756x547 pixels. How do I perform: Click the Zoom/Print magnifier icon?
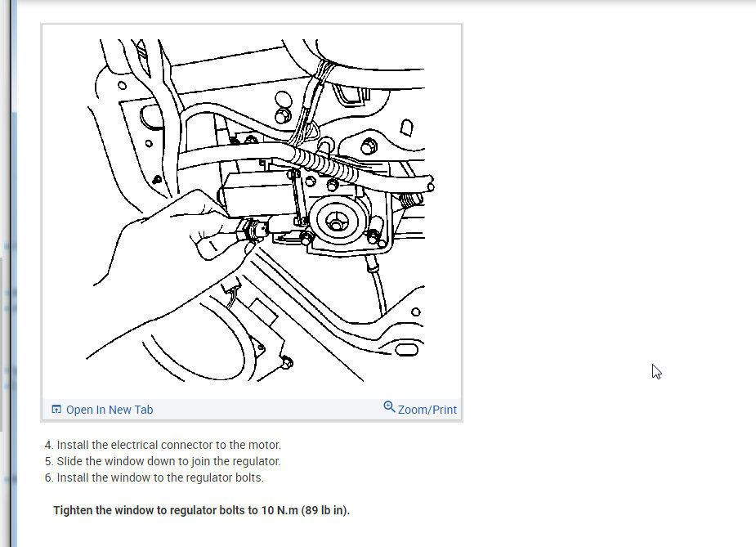tap(389, 406)
